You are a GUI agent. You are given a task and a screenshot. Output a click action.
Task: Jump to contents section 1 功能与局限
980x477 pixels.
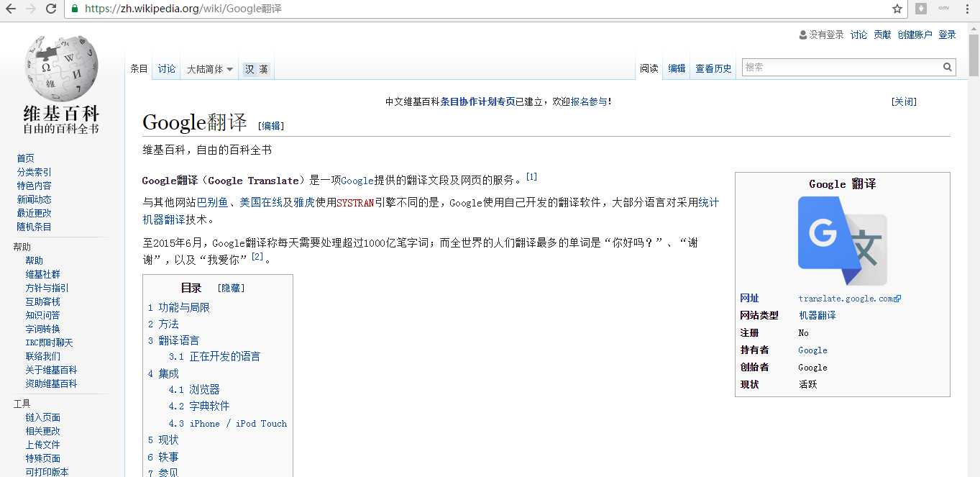point(179,307)
